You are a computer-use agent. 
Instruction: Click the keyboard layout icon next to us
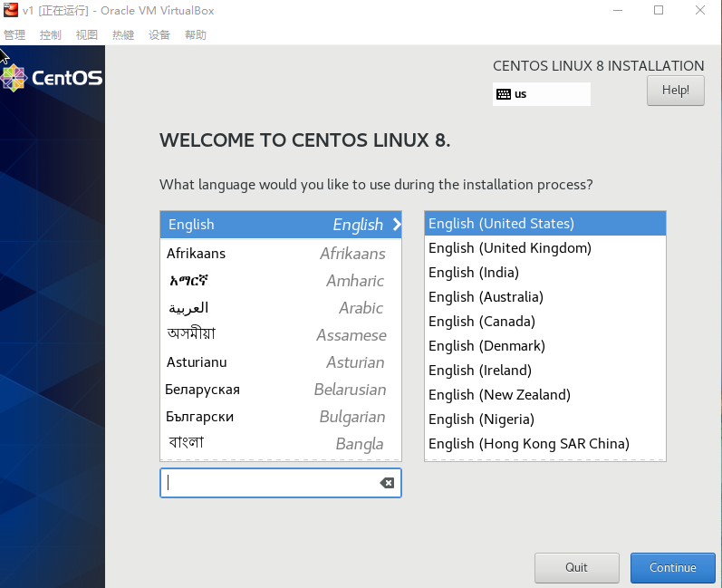pyautogui.click(x=504, y=94)
